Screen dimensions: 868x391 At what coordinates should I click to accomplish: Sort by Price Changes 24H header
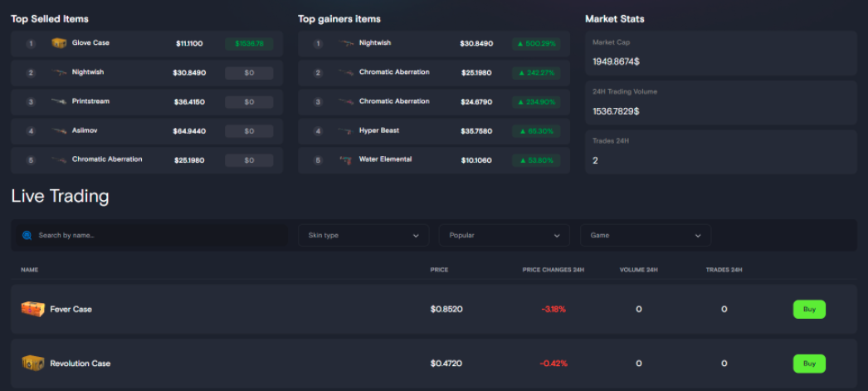(x=553, y=270)
